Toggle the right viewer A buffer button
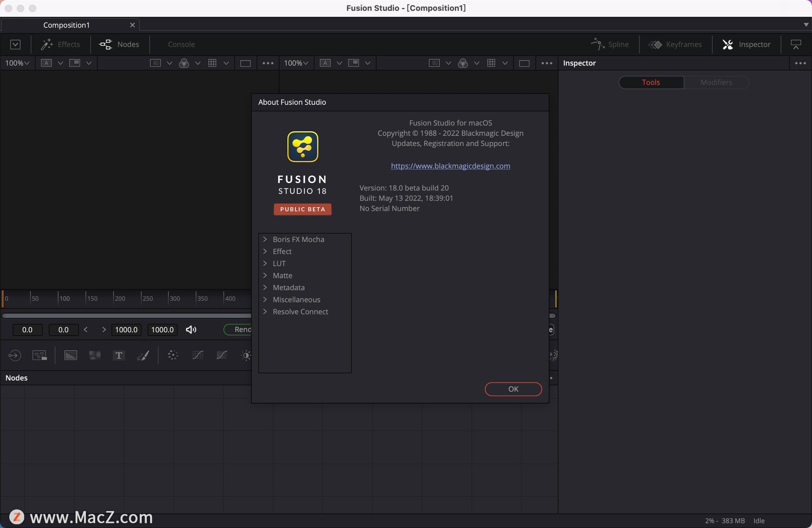Image resolution: width=812 pixels, height=528 pixels. (x=325, y=63)
